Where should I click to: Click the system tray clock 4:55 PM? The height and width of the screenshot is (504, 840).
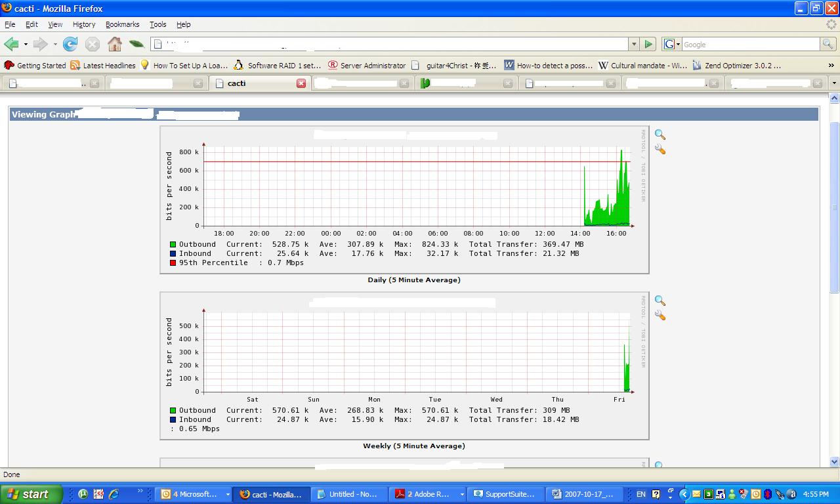pos(816,494)
